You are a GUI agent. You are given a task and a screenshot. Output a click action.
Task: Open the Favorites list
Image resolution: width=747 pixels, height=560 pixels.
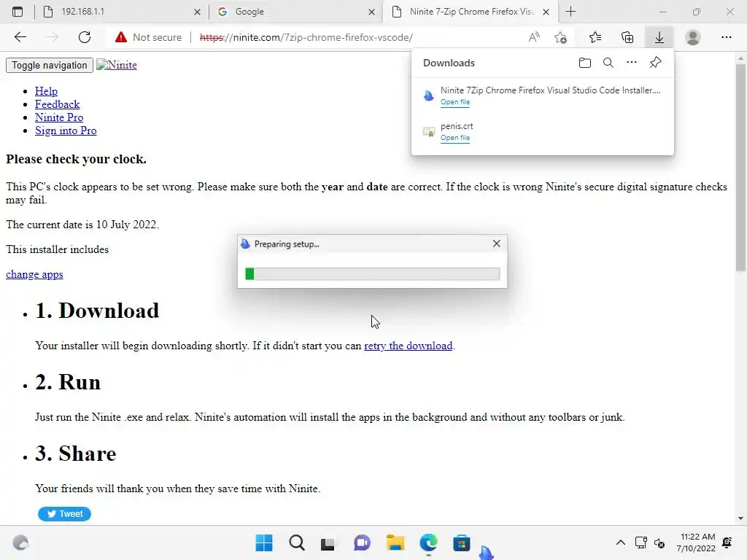(x=595, y=37)
